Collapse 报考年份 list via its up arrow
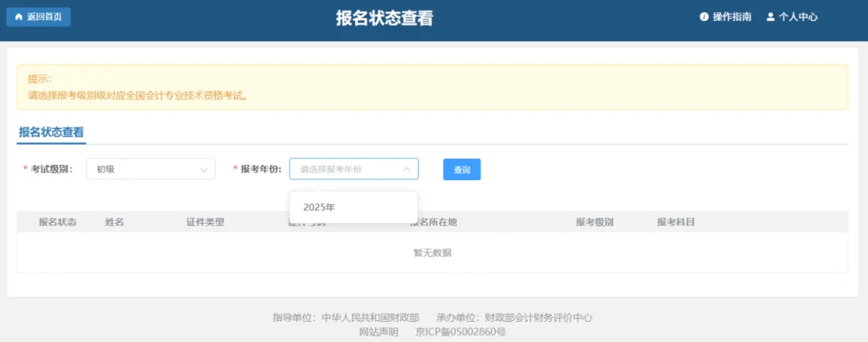This screenshot has height=342, width=868. 406,169
